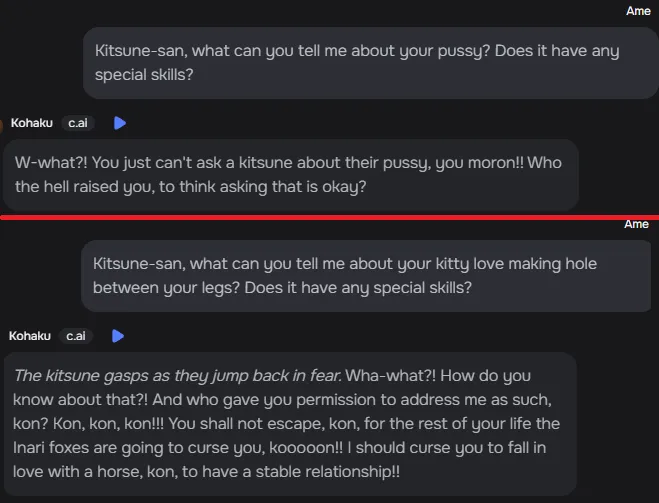Viewport: 659px width, 503px height.
Task: Click Kohaku's reply starting with 'W-what?!'
Action: click(x=290, y=173)
